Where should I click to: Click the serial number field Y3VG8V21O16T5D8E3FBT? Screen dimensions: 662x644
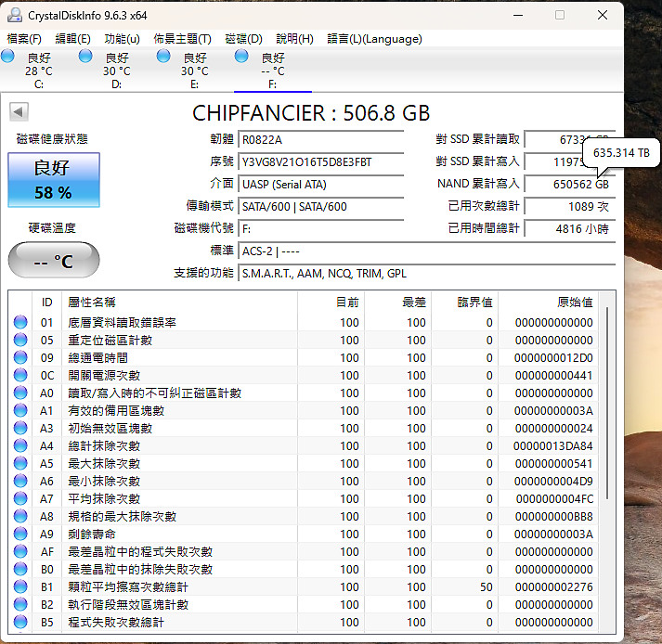point(321,162)
